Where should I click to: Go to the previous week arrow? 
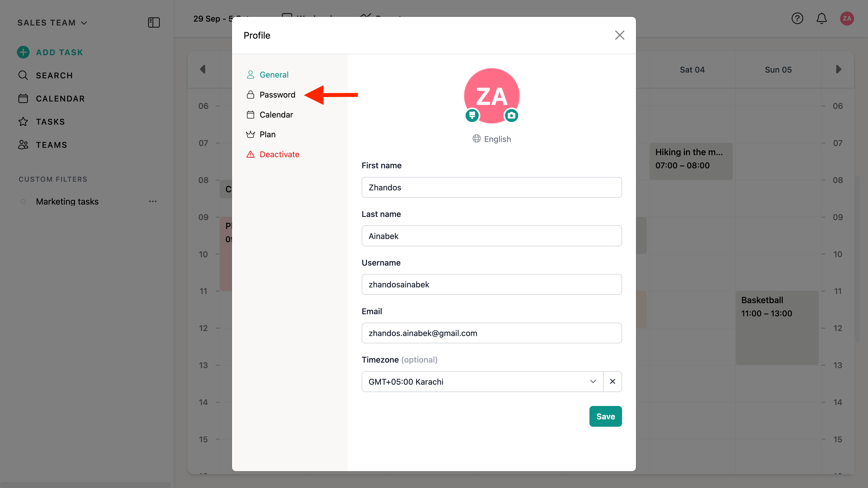[x=203, y=69]
